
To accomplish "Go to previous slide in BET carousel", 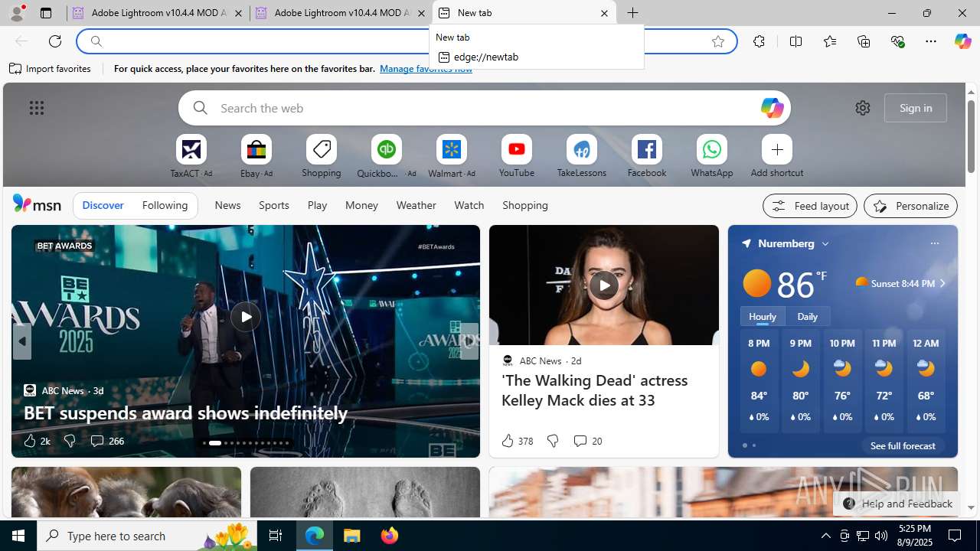I will tap(21, 341).
